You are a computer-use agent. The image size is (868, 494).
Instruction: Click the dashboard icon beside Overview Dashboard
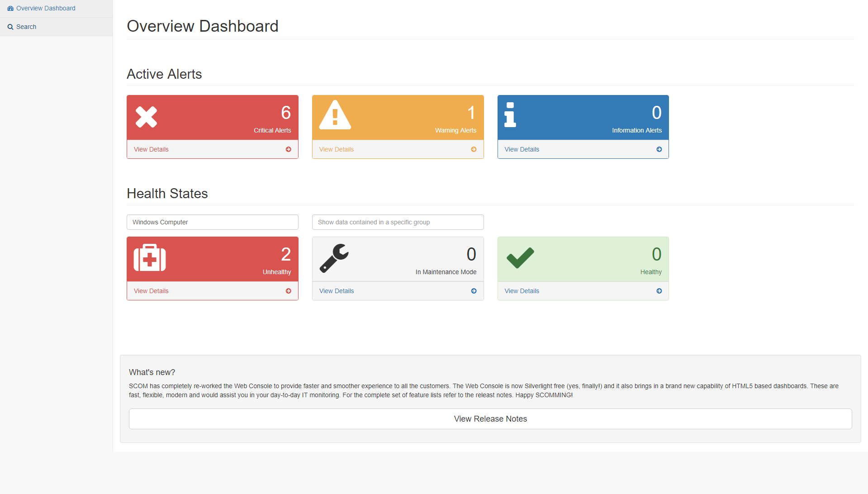(x=10, y=8)
